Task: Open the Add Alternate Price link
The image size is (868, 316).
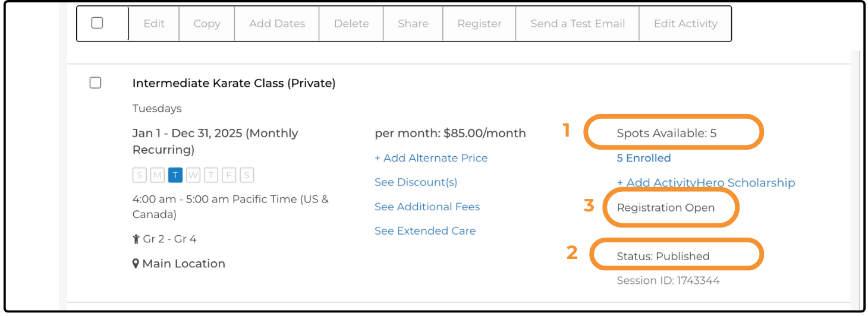Action: coord(431,158)
